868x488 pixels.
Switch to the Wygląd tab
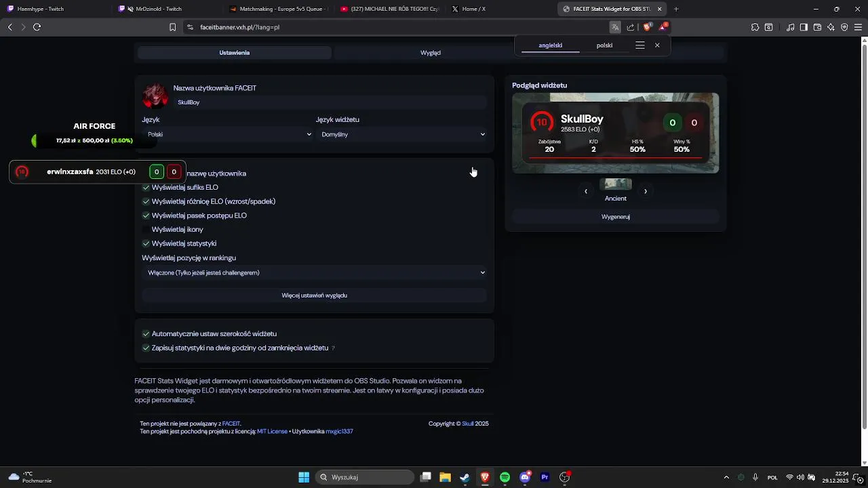(x=431, y=52)
